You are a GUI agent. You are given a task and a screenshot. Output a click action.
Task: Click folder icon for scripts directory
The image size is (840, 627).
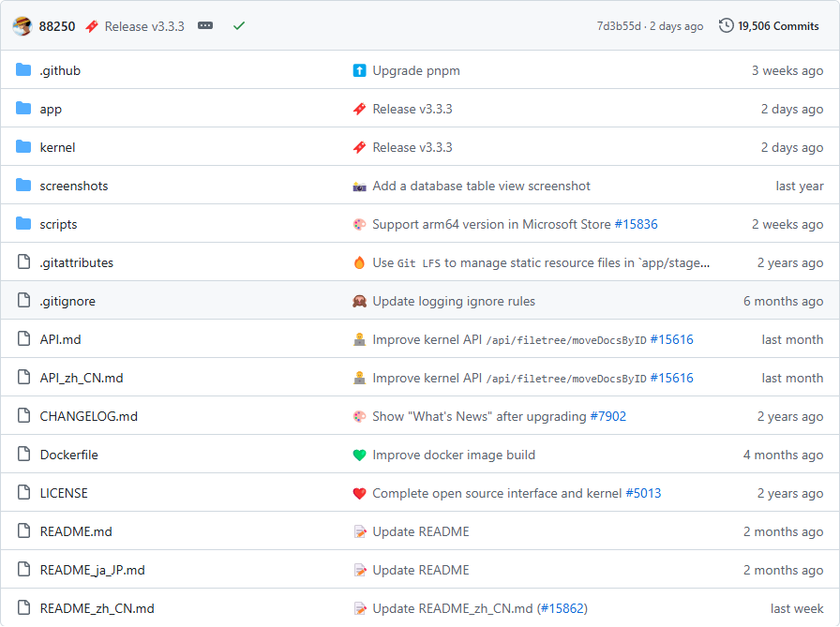point(23,224)
